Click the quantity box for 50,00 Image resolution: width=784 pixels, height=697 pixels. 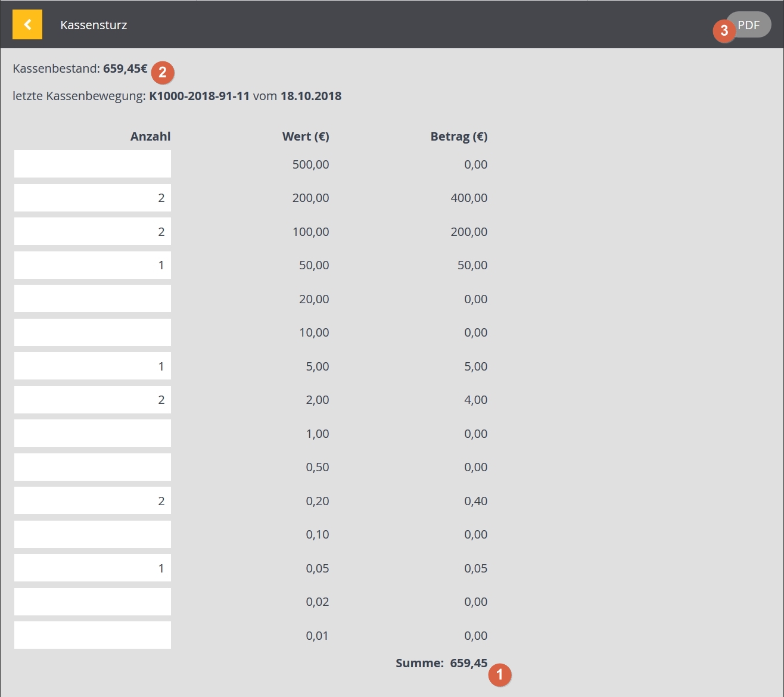pos(92,265)
